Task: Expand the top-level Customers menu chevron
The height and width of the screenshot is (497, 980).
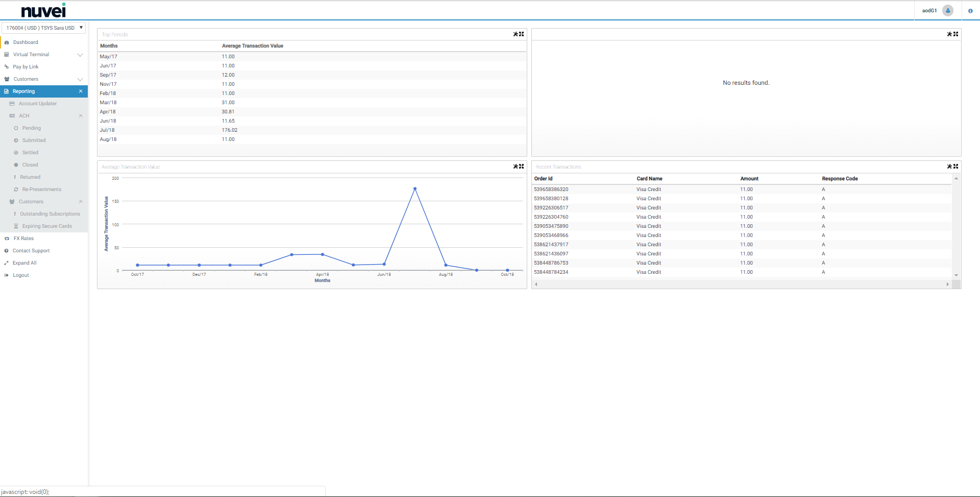Action: [80, 79]
